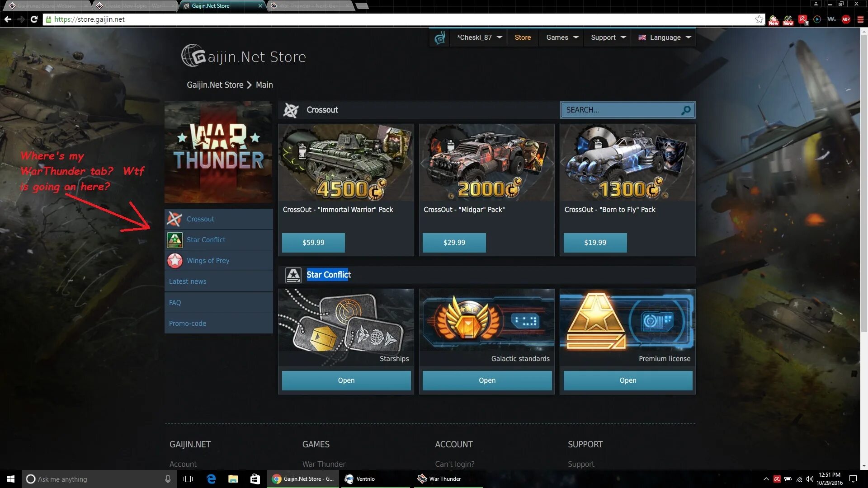The height and width of the screenshot is (488, 868).
Task: Close the Gaijin.Net Store browser tab
Action: [x=260, y=6]
